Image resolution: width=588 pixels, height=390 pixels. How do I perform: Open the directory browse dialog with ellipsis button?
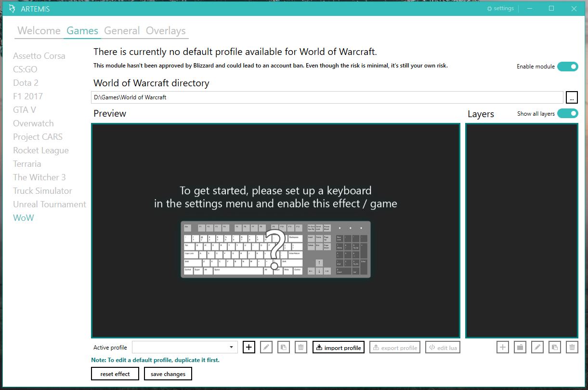572,97
